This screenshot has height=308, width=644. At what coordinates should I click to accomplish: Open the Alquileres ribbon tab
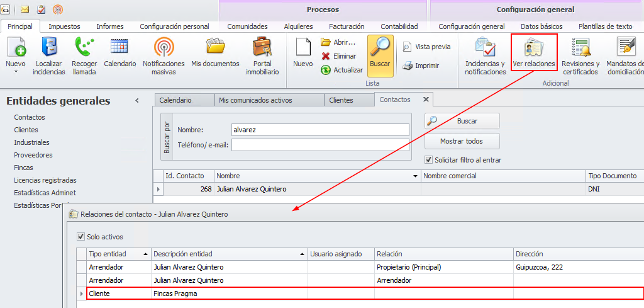pos(298,26)
